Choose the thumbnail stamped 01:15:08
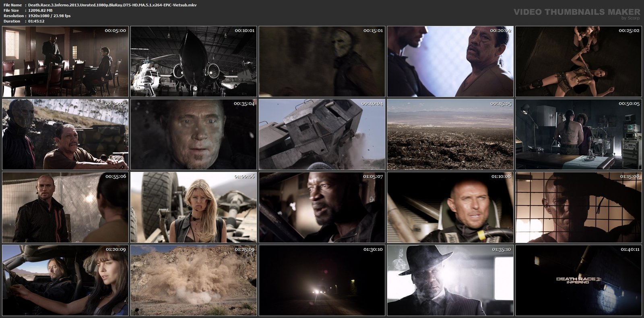Image resolution: width=644 pixels, height=318 pixels. coord(579,207)
